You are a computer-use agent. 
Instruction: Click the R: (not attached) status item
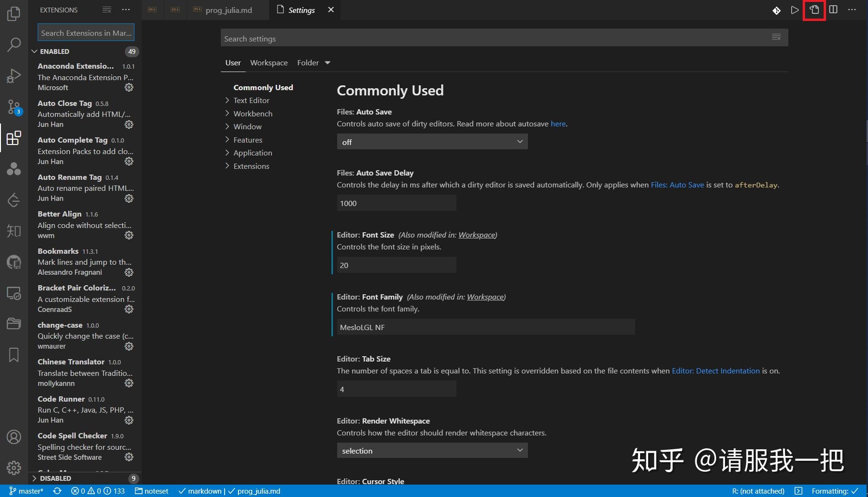point(758,491)
